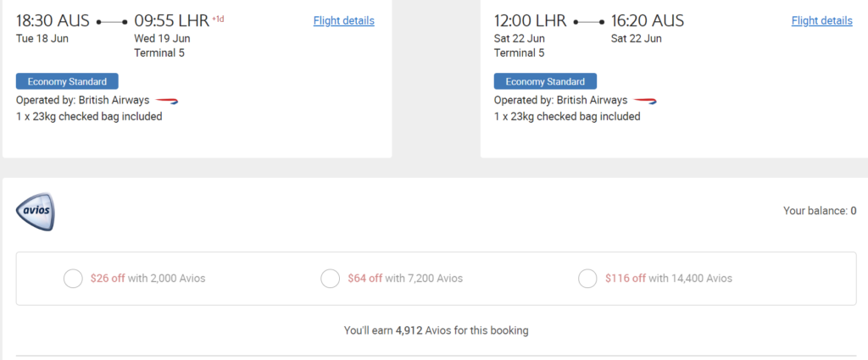Click the Your balance: 0 text
Viewport: 868px width, 360px height.
coord(820,211)
